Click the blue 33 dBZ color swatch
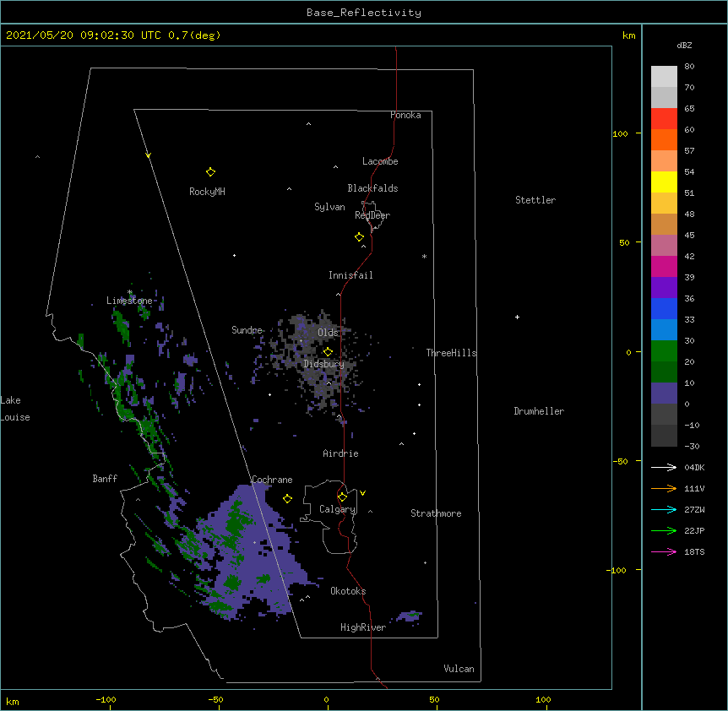The image size is (728, 711). tap(664, 308)
